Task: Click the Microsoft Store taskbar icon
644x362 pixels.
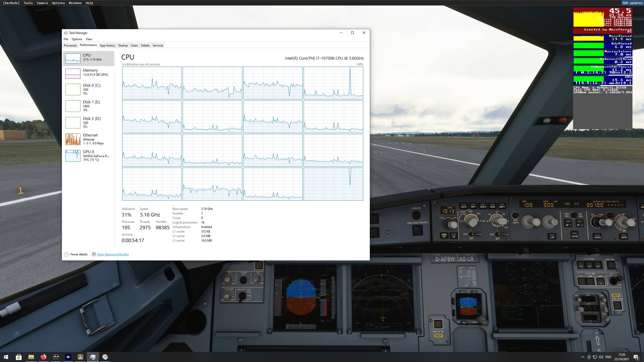Action: tap(19, 357)
